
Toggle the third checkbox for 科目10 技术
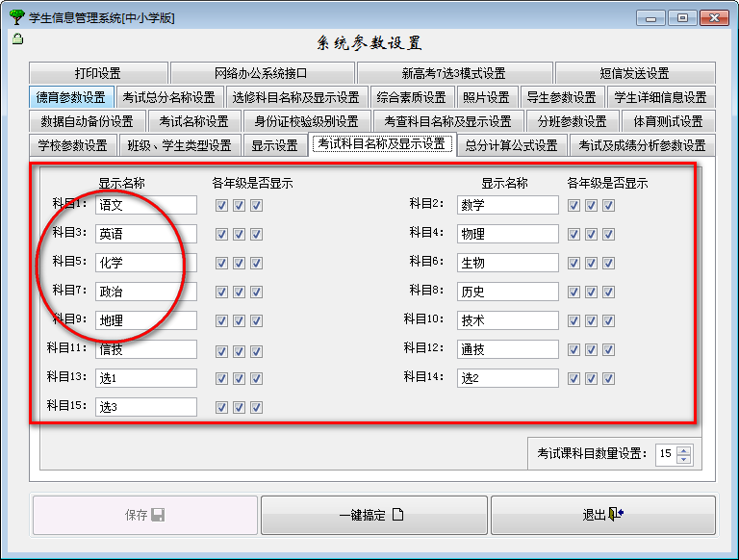point(608,320)
